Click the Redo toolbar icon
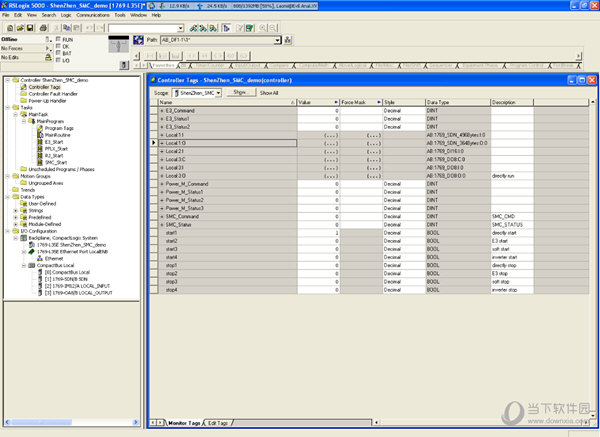 (x=100, y=28)
